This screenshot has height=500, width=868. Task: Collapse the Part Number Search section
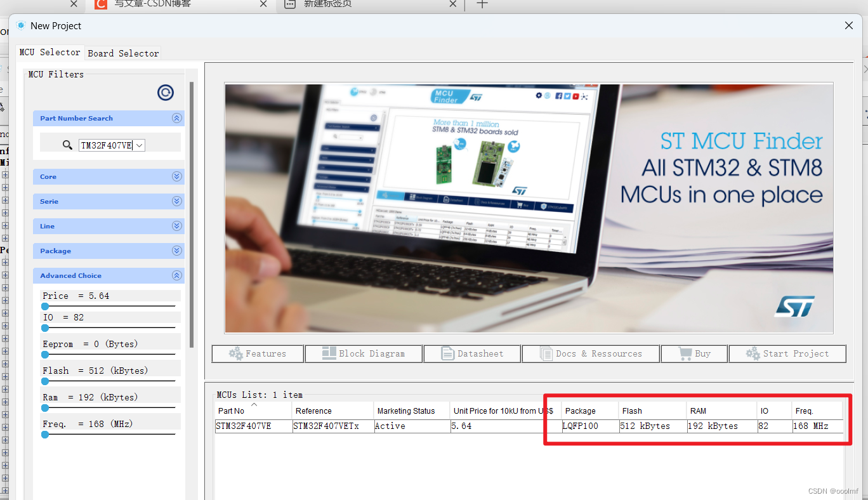tap(177, 118)
